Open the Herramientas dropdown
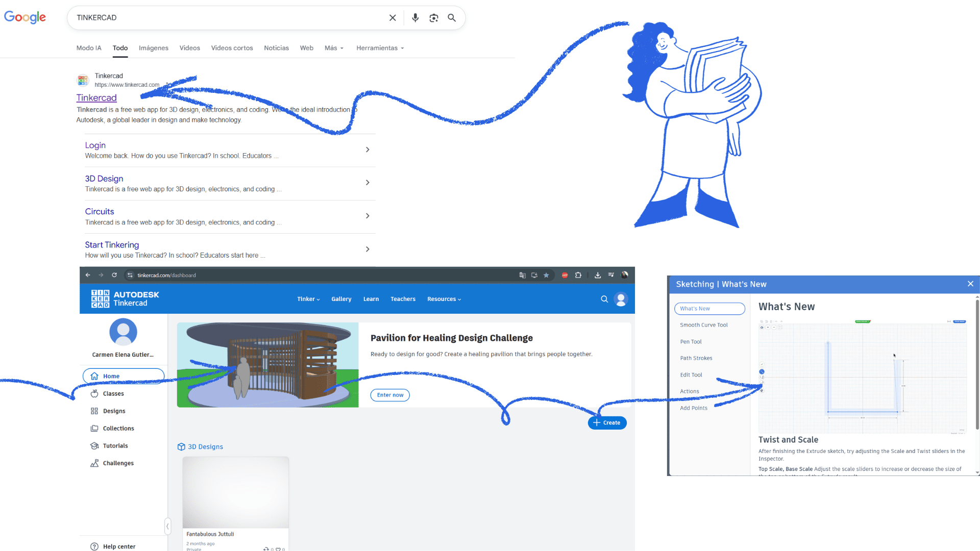Viewport: 980px width, 551px height. click(x=380, y=48)
